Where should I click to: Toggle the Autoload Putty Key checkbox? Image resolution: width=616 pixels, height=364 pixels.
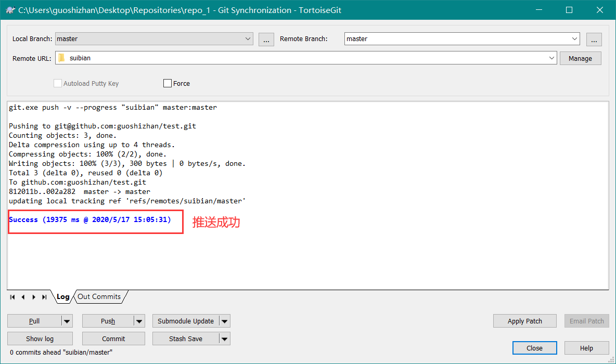click(x=58, y=83)
